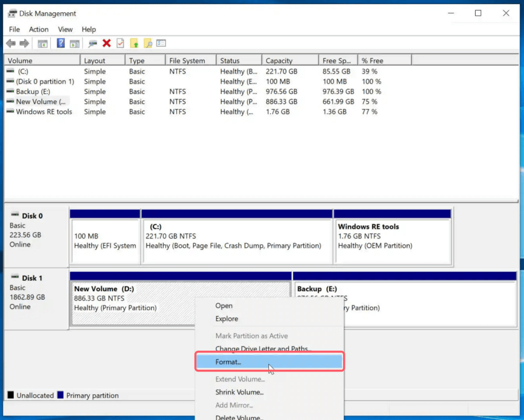524x420 pixels.
Task: Open the Action menu
Action: click(x=39, y=29)
